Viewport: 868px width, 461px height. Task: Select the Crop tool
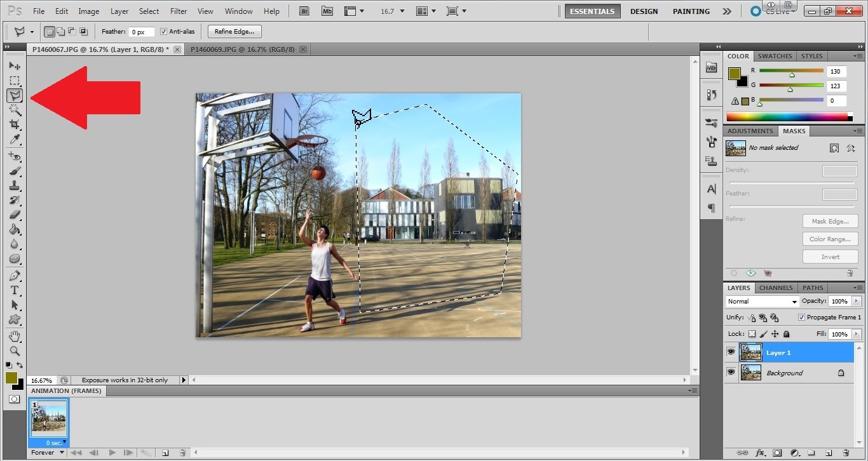[x=15, y=124]
